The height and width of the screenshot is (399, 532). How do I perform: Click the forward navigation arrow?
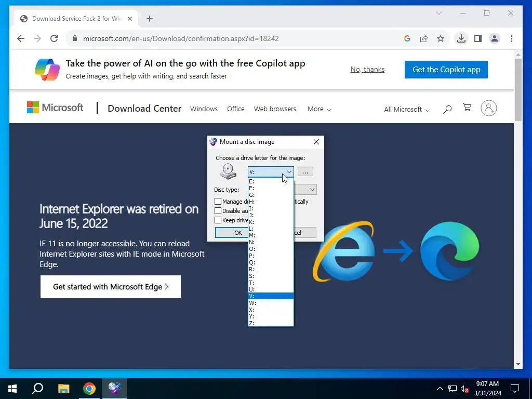coord(37,38)
